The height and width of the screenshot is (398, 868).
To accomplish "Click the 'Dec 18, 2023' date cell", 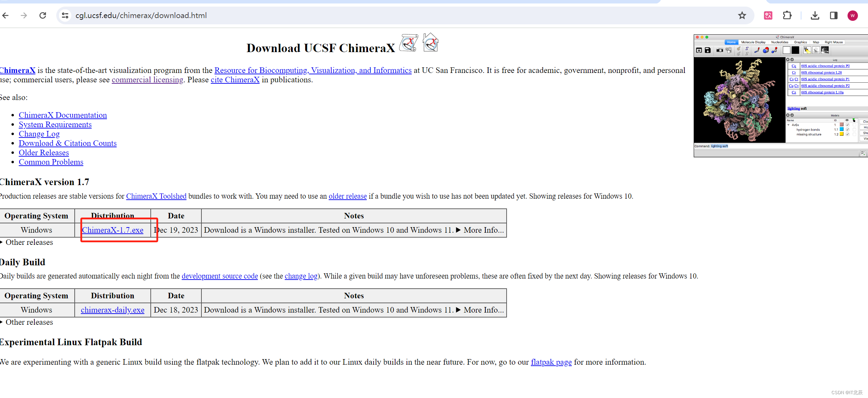I will point(176,310).
